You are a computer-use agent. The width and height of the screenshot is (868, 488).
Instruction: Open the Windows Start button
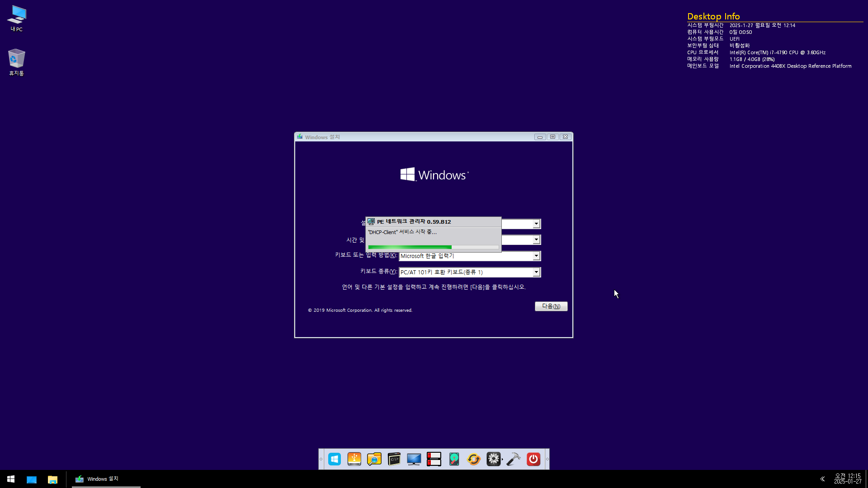11,479
